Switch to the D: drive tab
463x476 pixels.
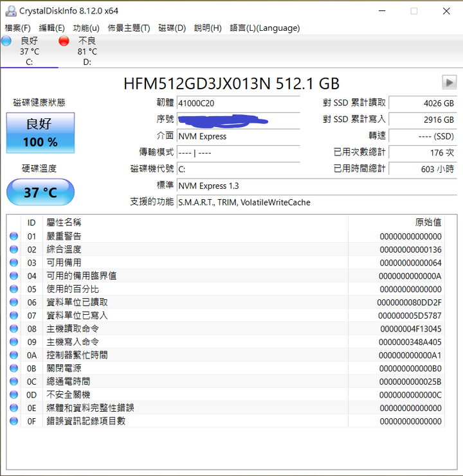(x=87, y=51)
